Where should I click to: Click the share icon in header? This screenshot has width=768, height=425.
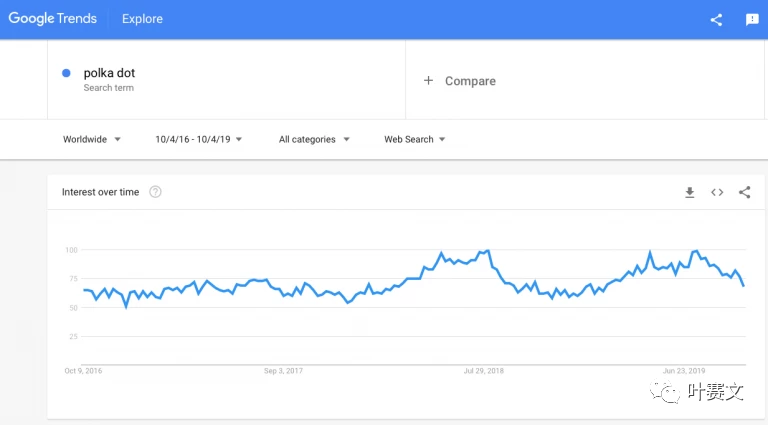[716, 19]
